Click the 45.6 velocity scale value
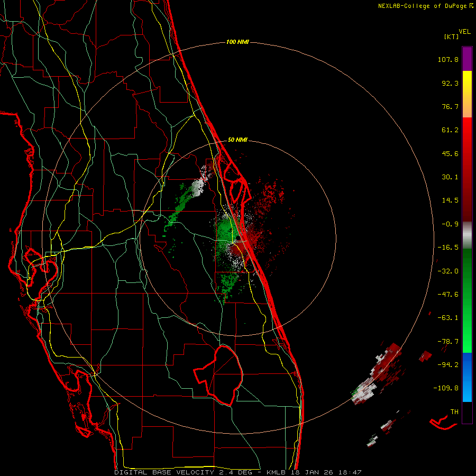The height and width of the screenshot is (476, 476). point(450,153)
